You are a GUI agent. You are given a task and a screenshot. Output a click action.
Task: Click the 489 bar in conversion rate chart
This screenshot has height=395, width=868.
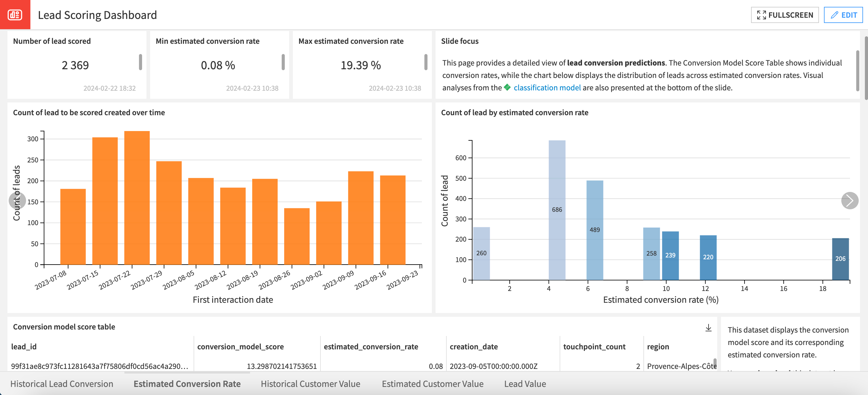595,230
